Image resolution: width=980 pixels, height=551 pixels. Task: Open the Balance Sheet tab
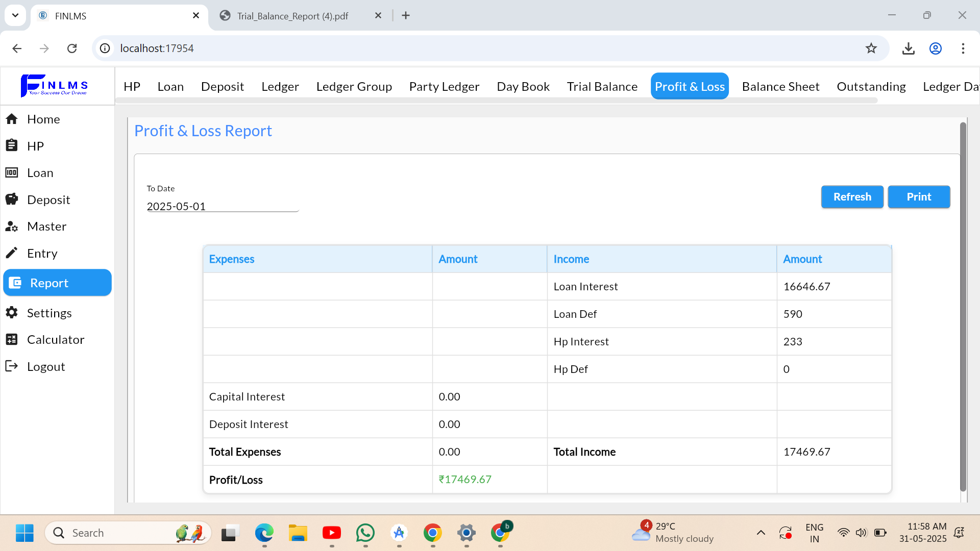coord(780,87)
